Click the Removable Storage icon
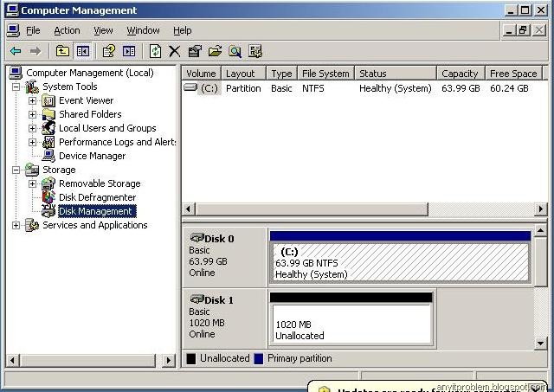 tap(48, 183)
